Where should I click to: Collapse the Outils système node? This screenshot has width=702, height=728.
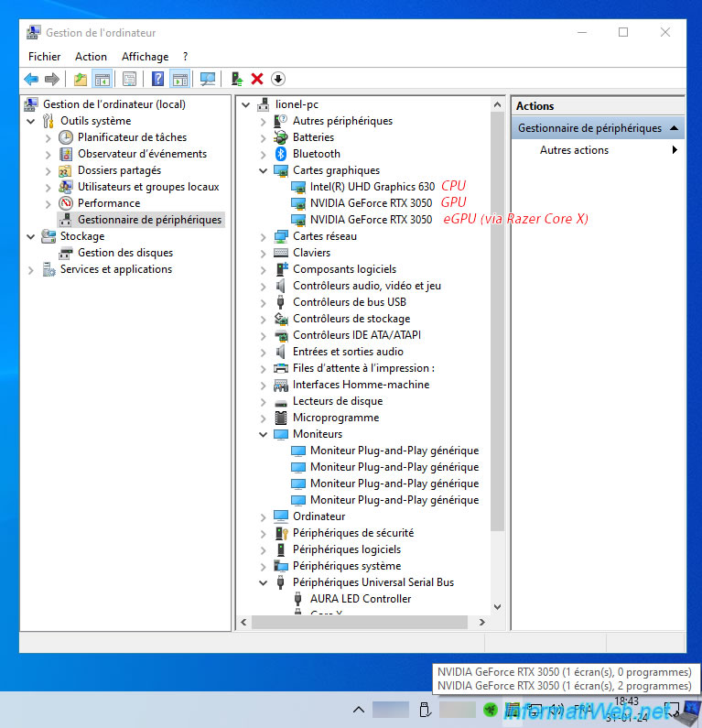pos(30,121)
